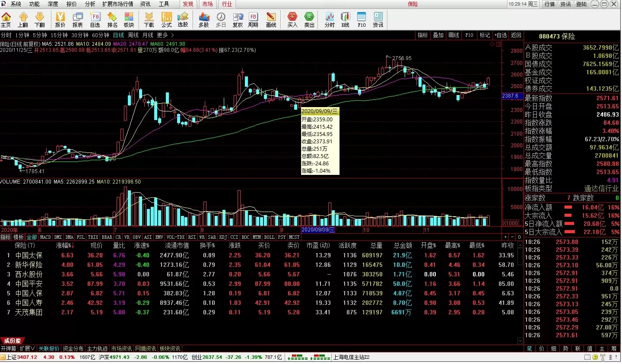Click the 板块 sector blocks icon
This screenshot has width=622, height=364.
coord(129,20)
